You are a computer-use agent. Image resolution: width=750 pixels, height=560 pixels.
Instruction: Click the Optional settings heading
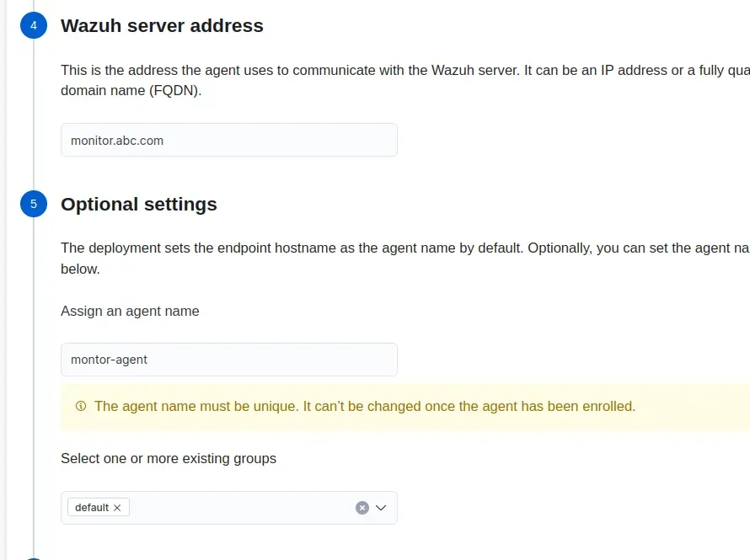pos(139,205)
